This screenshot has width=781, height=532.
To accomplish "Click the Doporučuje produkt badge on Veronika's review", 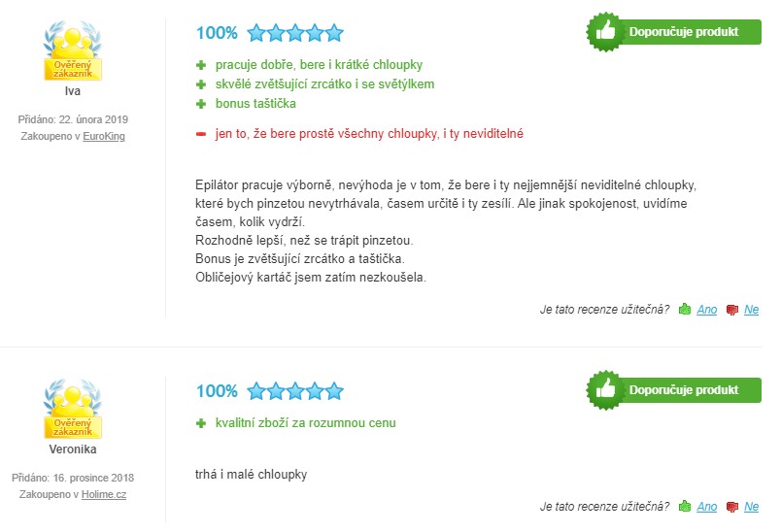I will click(675, 390).
